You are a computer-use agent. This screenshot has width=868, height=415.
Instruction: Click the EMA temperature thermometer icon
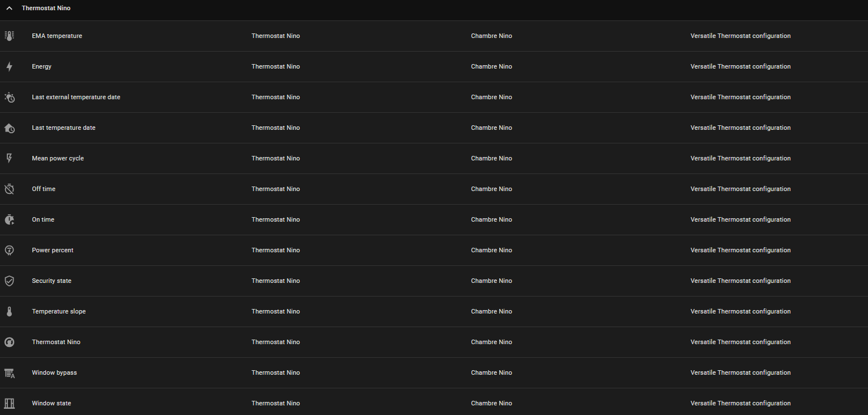coord(9,36)
